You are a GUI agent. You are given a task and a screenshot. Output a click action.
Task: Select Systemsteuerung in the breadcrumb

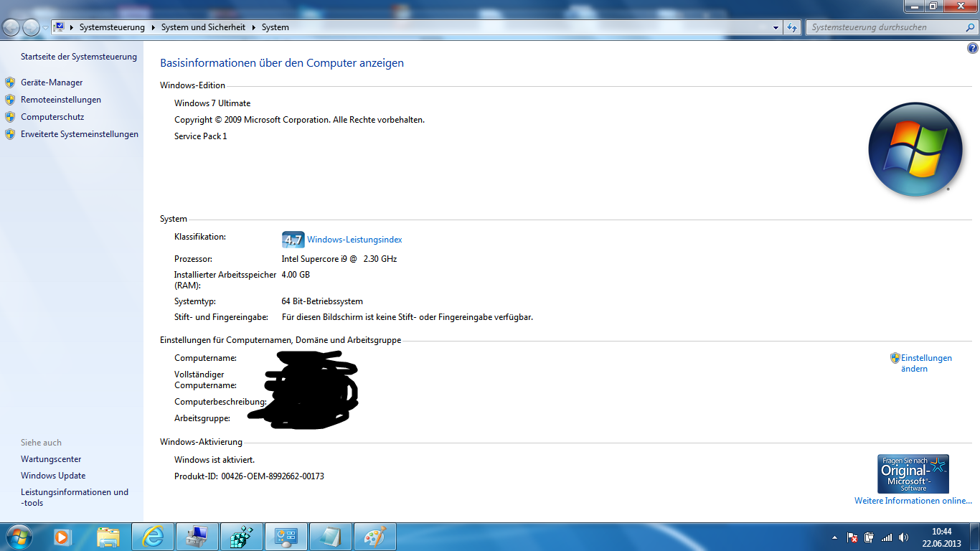(112, 27)
